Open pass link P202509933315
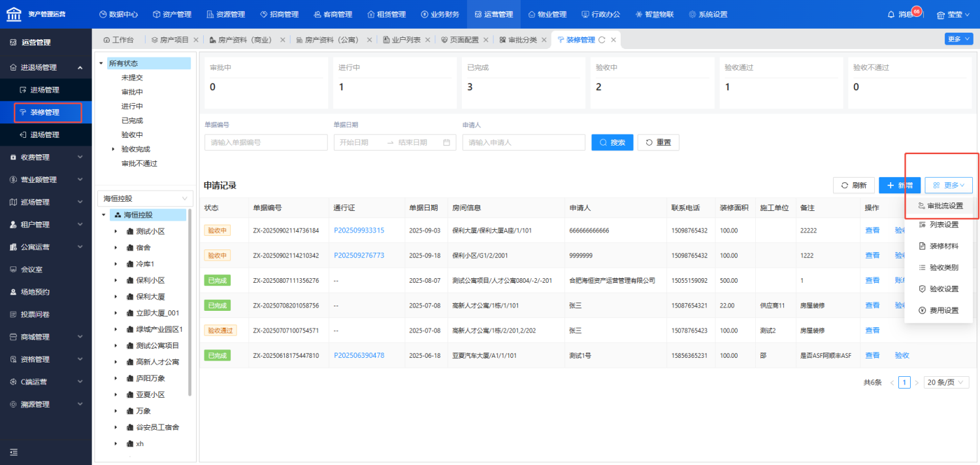The height and width of the screenshot is (465, 980). click(x=359, y=231)
